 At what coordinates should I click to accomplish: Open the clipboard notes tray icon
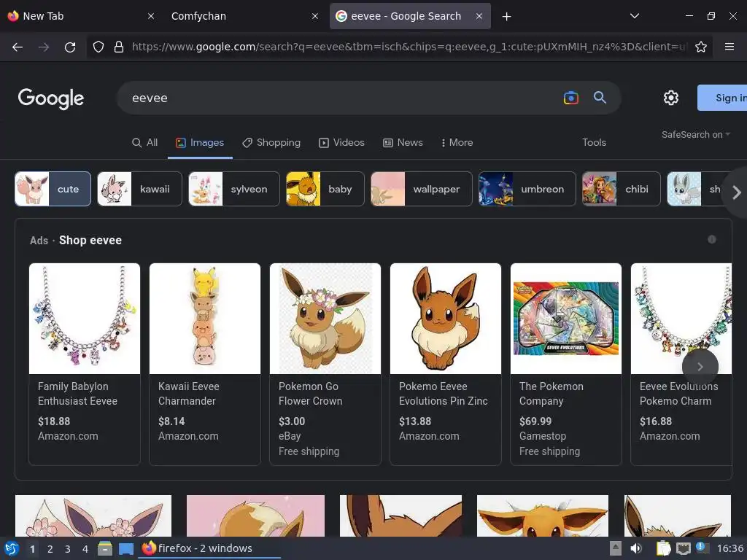point(663,548)
